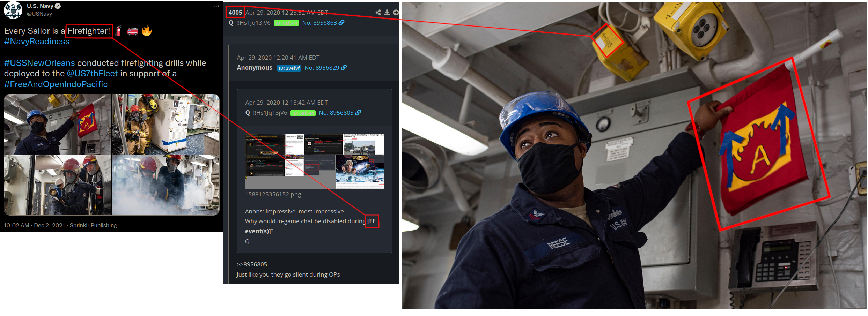The image size is (868, 316).
Task: Click the blue verified badge beside U.S. Navy
Action: (x=58, y=6)
